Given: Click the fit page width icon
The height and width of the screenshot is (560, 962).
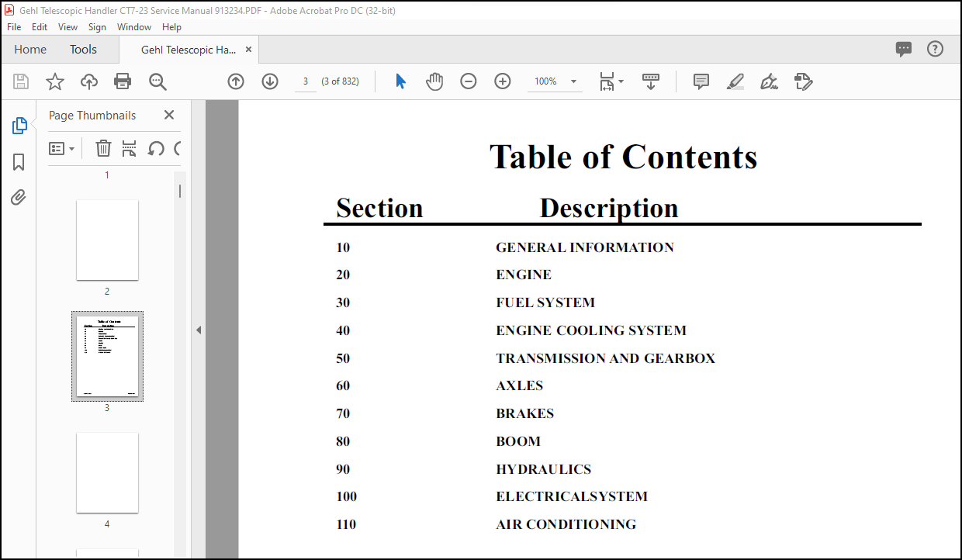Looking at the screenshot, I should 607,81.
